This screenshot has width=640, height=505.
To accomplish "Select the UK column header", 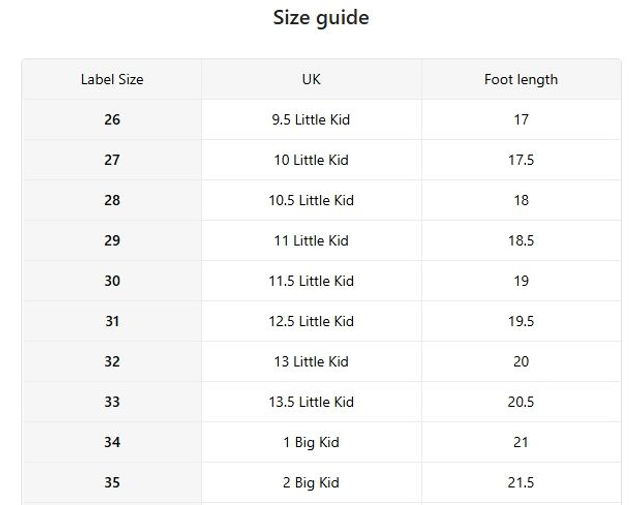I will point(311,79).
